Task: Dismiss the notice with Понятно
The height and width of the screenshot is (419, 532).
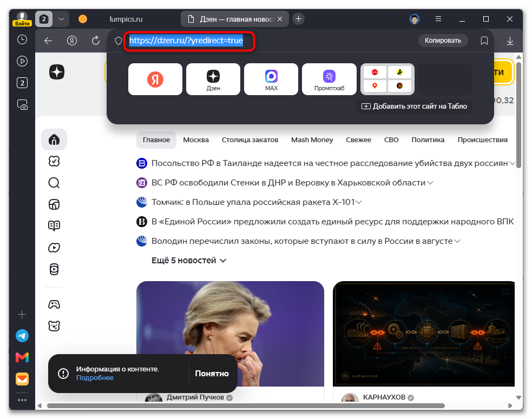Action: point(212,374)
